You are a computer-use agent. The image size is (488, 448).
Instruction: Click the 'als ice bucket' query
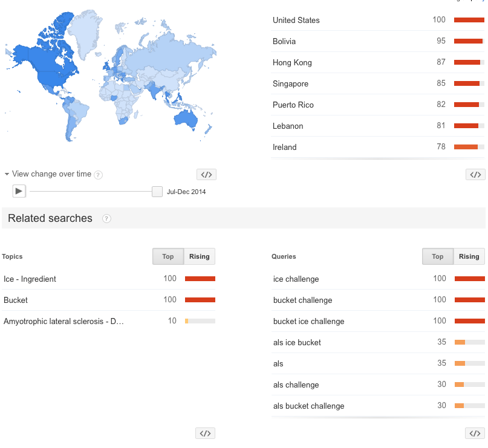coord(297,342)
